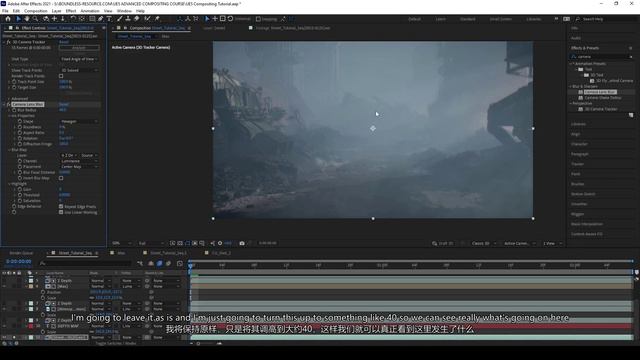Viewport: 640px width, 360px height.
Task: Open Shot Type dropdown
Action: (79, 59)
